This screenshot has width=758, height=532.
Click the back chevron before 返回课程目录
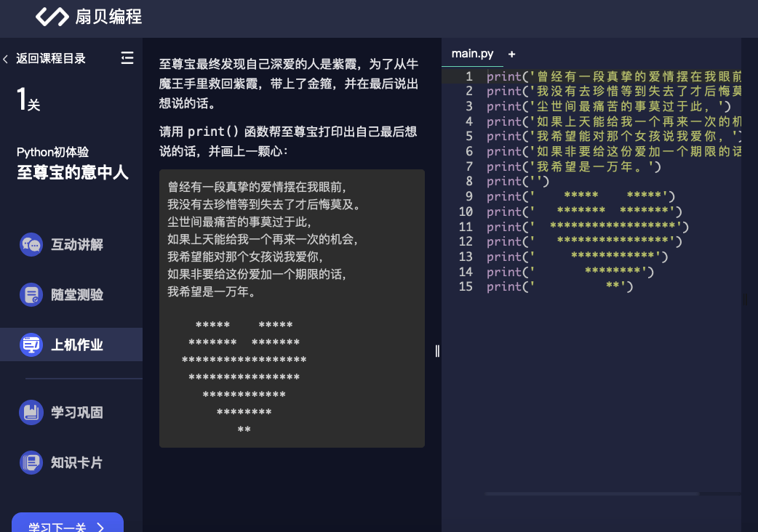[x=7, y=59]
